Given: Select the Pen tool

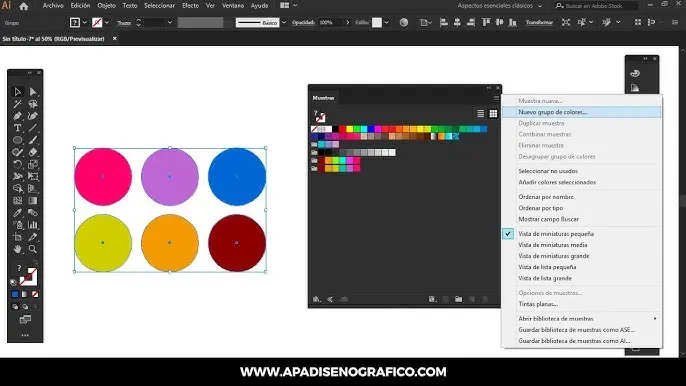Looking at the screenshot, I should tap(18, 116).
